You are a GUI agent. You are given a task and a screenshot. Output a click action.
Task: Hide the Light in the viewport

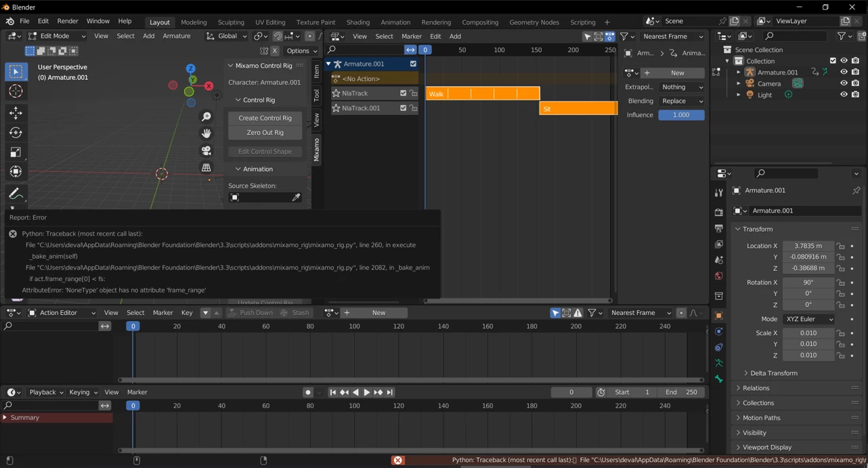[x=844, y=95]
